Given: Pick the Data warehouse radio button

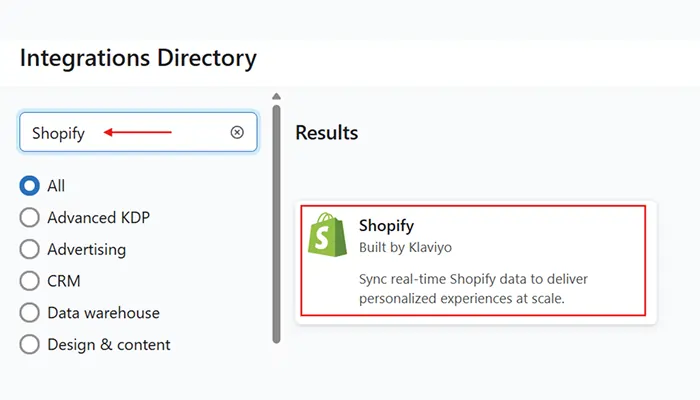Looking at the screenshot, I should 30,313.
